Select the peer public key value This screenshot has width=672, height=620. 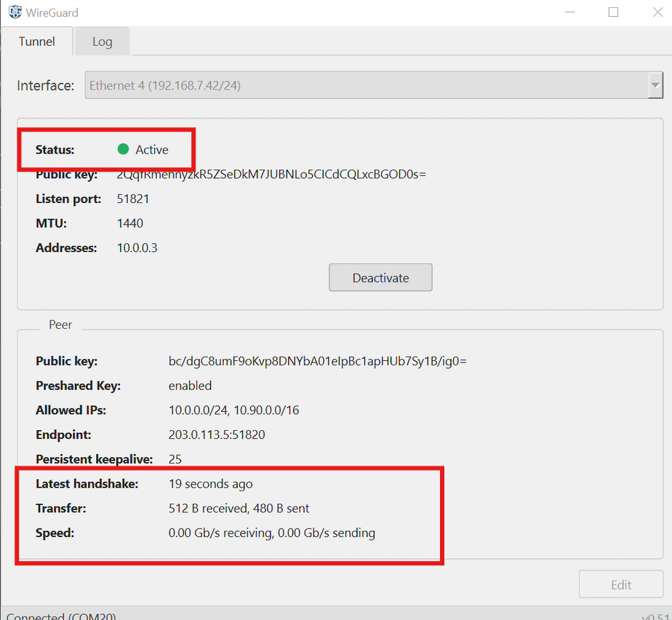(x=318, y=361)
